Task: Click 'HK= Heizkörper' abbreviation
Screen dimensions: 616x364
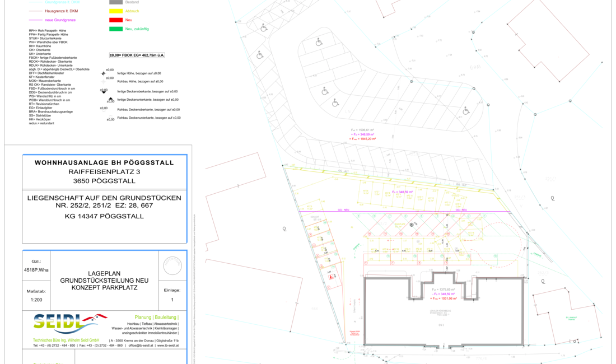Action: (x=40, y=119)
